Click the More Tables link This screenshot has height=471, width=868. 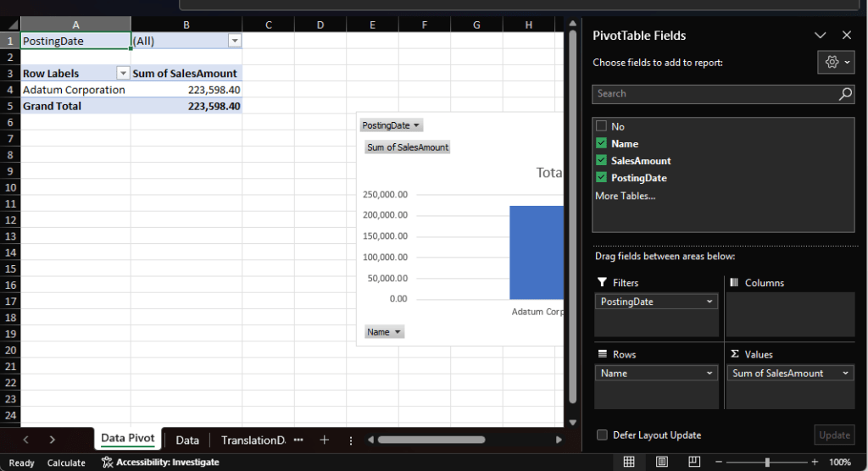pos(625,196)
